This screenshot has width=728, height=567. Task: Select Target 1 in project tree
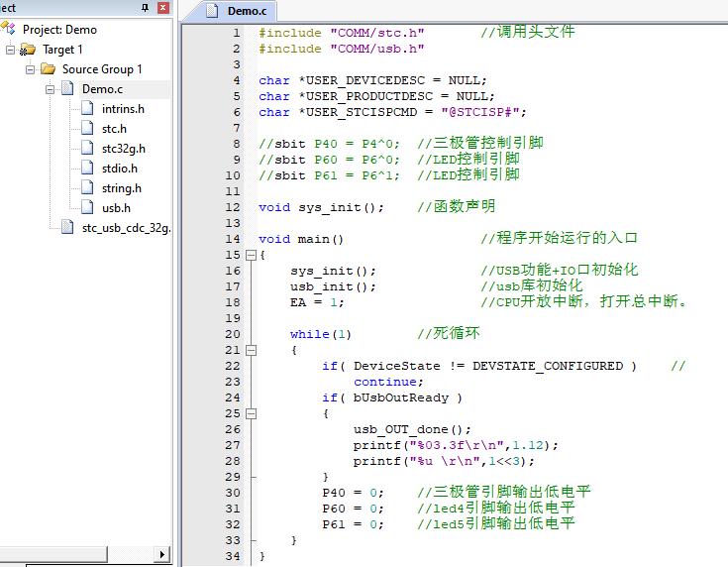tap(62, 50)
